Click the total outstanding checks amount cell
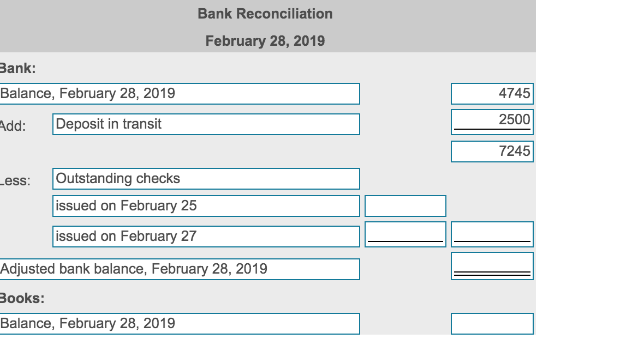Screen dimensions: 644x351 491,234
